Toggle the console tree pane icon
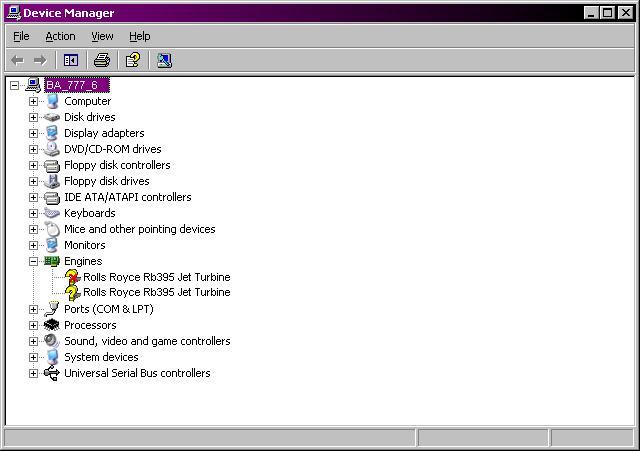 [71, 61]
